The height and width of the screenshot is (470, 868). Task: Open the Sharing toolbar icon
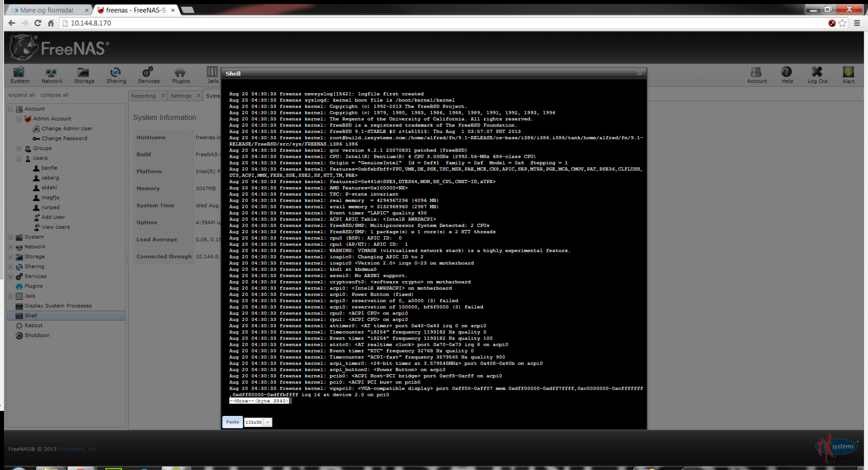[116, 75]
